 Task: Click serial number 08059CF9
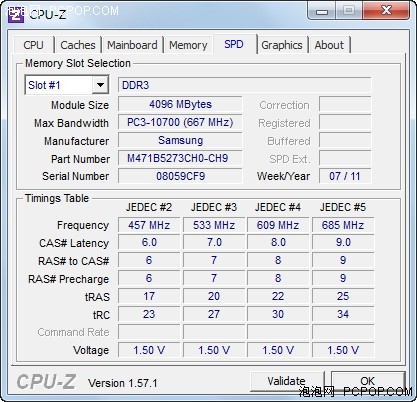[180, 176]
